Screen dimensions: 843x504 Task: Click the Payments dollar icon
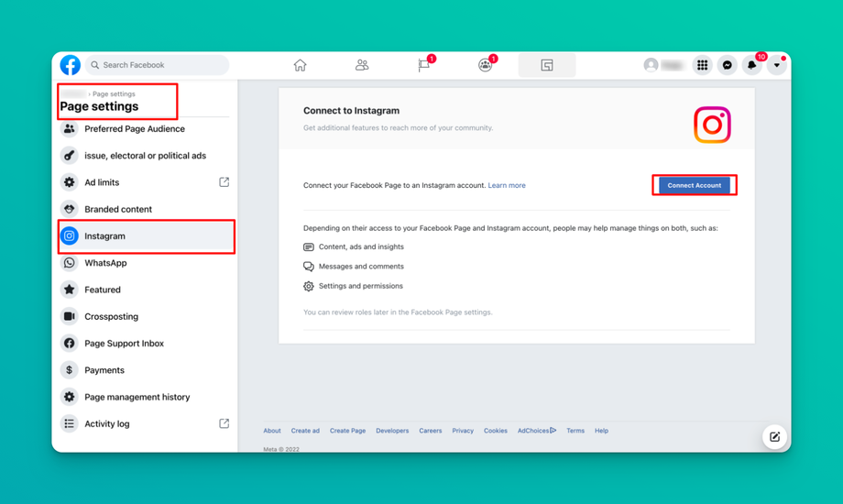click(70, 370)
